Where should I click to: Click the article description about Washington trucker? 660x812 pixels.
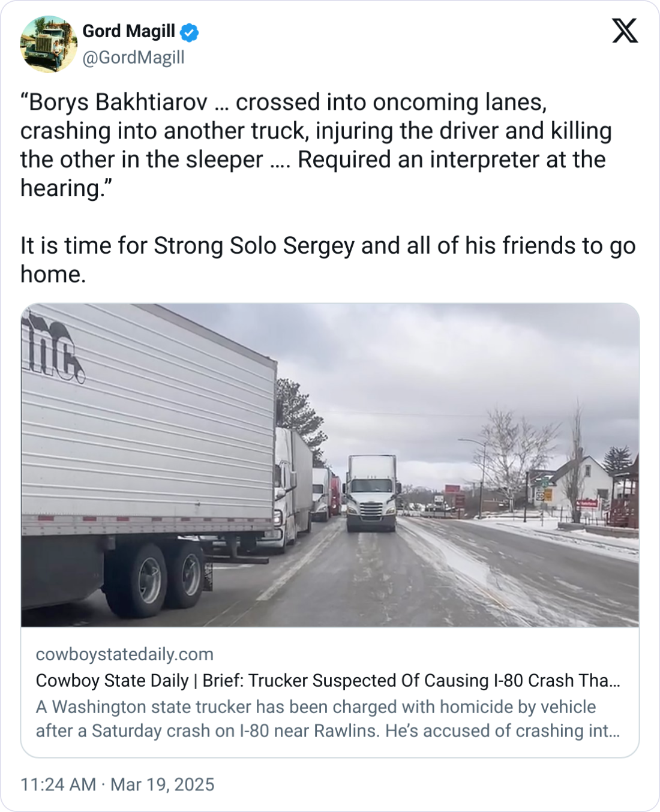pyautogui.click(x=328, y=719)
